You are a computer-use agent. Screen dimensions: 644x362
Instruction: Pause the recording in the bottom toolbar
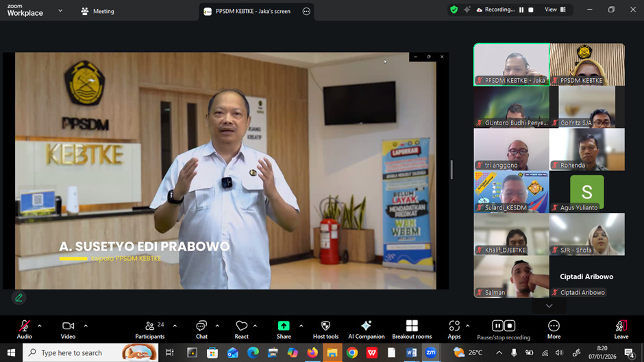point(498,326)
